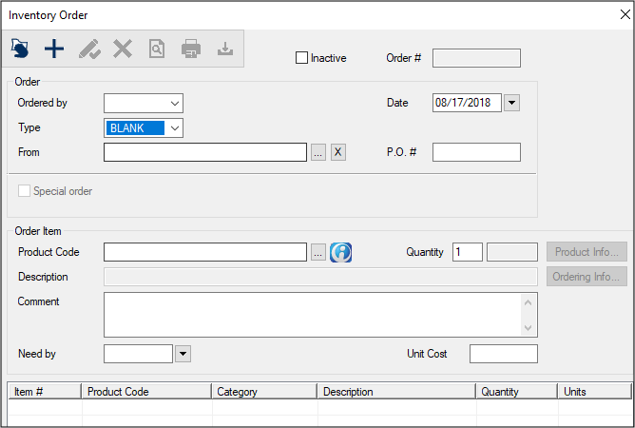Viewport: 635px width, 428px height.
Task: Enable the Inactive checkbox
Action: click(x=302, y=58)
